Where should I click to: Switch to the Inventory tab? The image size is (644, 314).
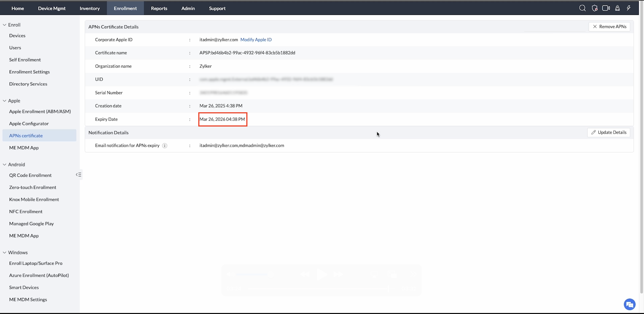coord(89,8)
